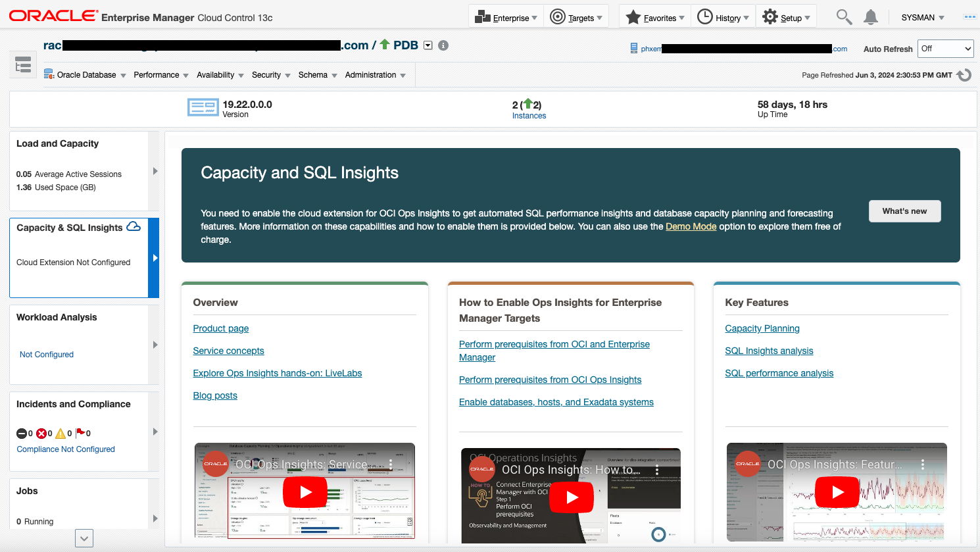
Task: Open the notifications bell
Action: pos(871,17)
